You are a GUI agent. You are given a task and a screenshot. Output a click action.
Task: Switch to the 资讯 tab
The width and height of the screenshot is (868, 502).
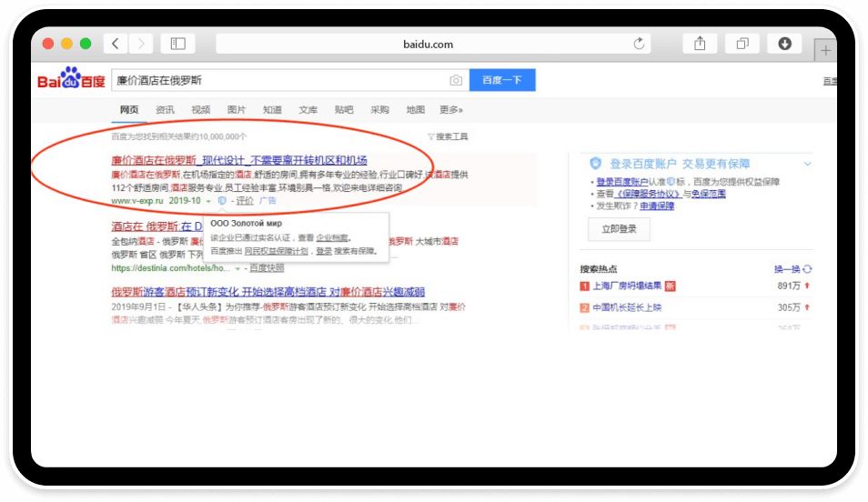point(165,110)
